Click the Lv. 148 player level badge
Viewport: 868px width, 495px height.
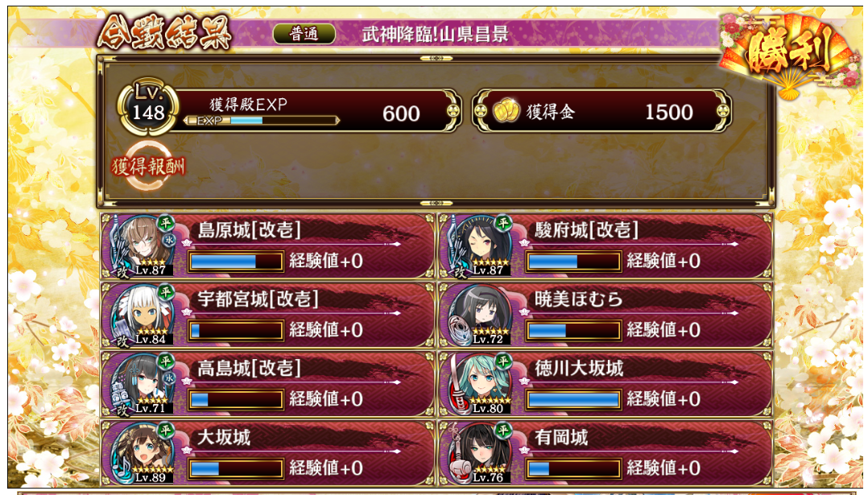(x=148, y=107)
